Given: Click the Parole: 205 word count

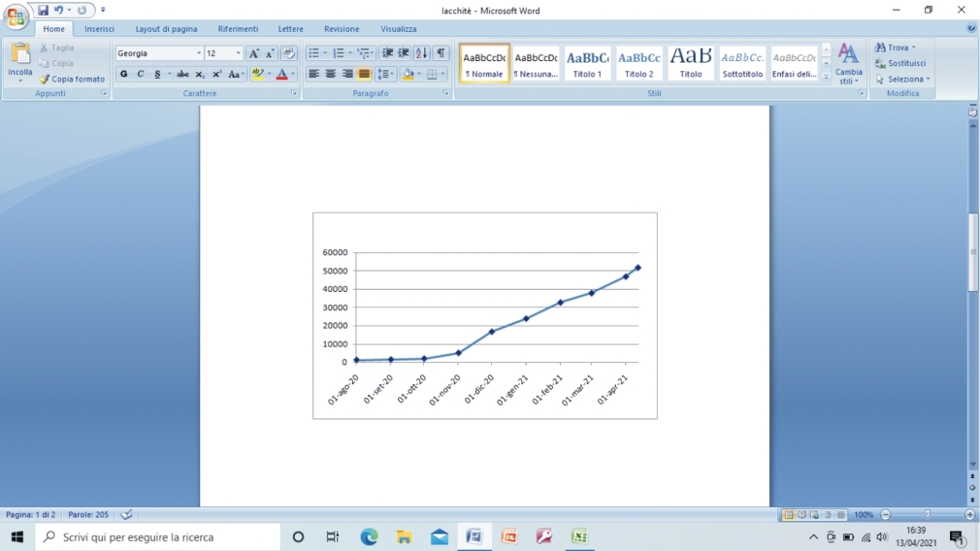Looking at the screenshot, I should click(88, 515).
